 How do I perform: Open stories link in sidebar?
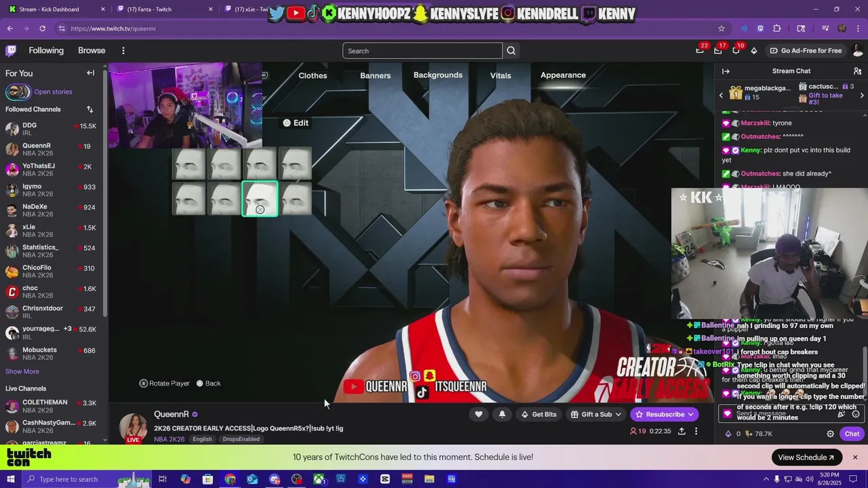(x=53, y=91)
